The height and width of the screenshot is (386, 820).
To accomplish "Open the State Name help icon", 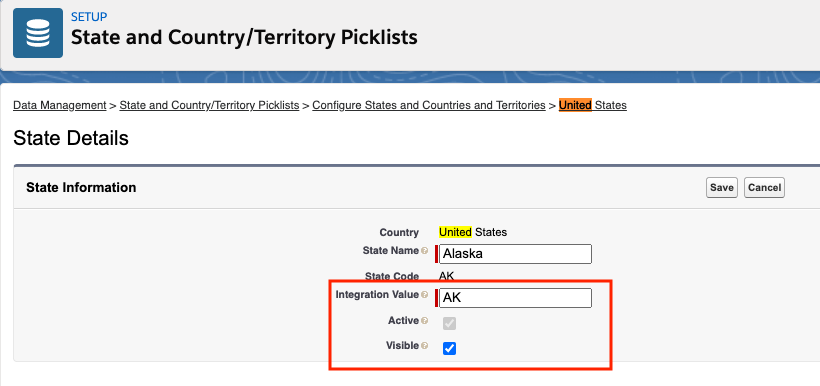I will click(x=425, y=251).
